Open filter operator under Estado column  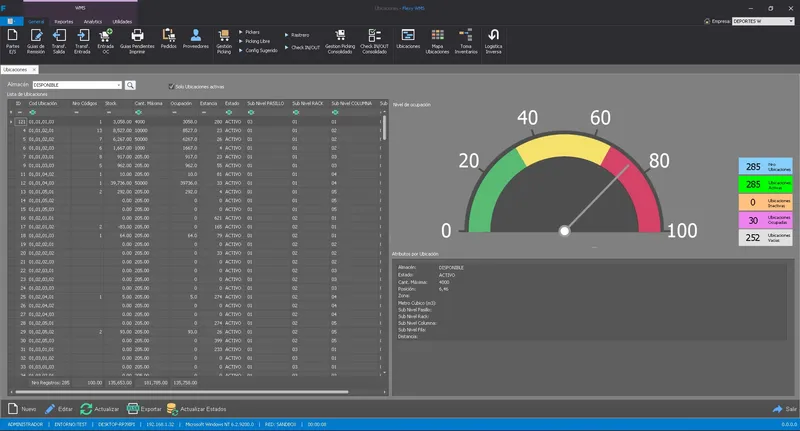(229, 112)
